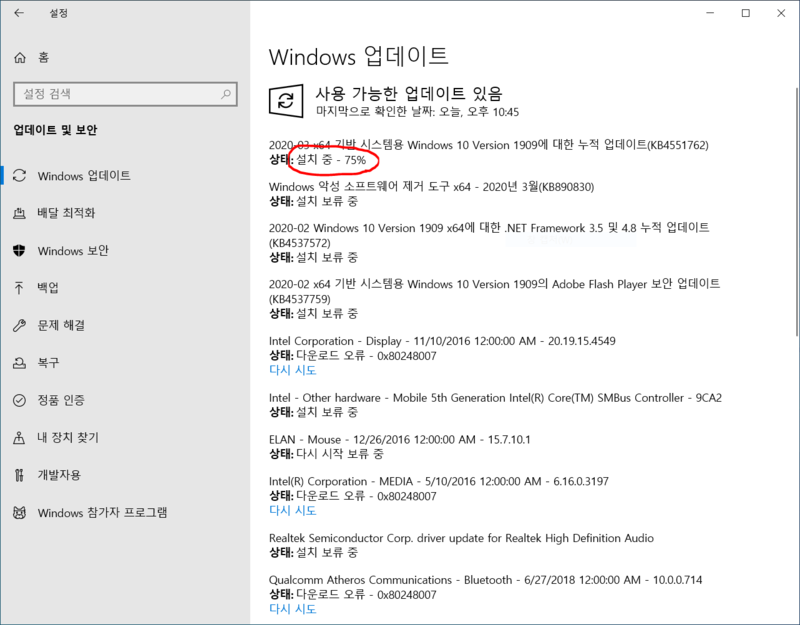Click the large update refresh icon in header

point(286,101)
